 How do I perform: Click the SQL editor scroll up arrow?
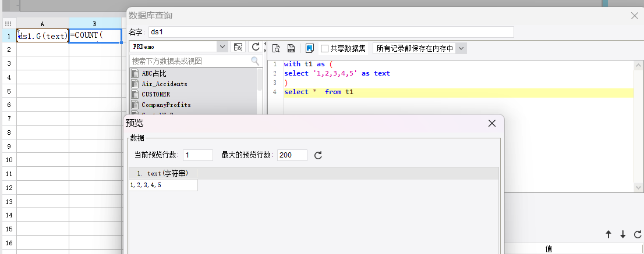coord(638,65)
